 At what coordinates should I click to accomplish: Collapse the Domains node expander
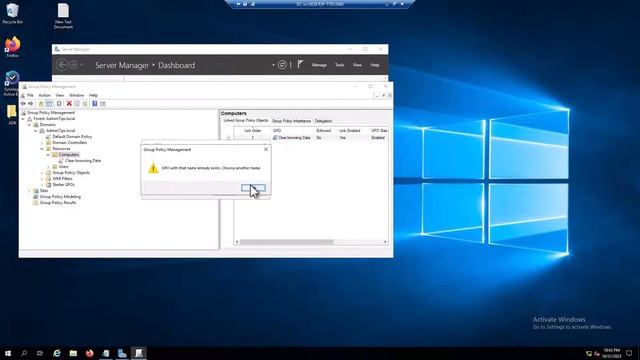29,124
